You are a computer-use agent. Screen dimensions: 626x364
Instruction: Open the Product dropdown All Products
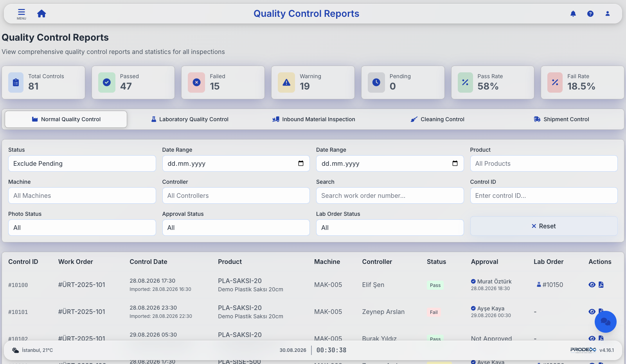pos(544,163)
